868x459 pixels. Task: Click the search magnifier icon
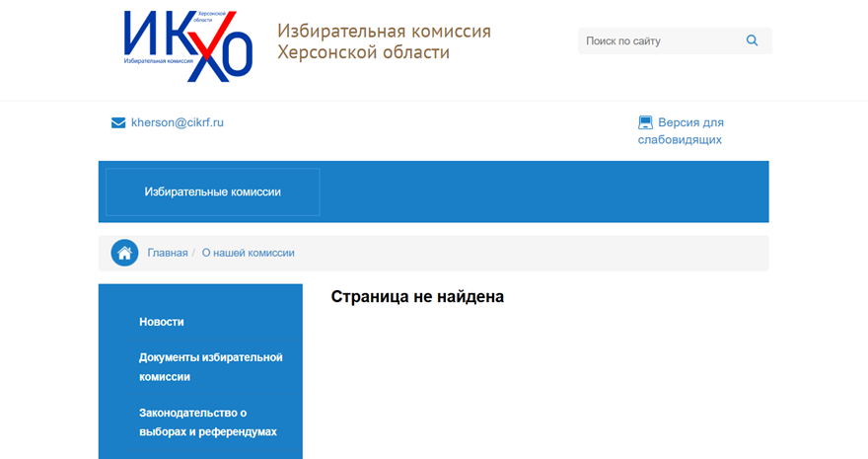pyautogui.click(x=752, y=40)
